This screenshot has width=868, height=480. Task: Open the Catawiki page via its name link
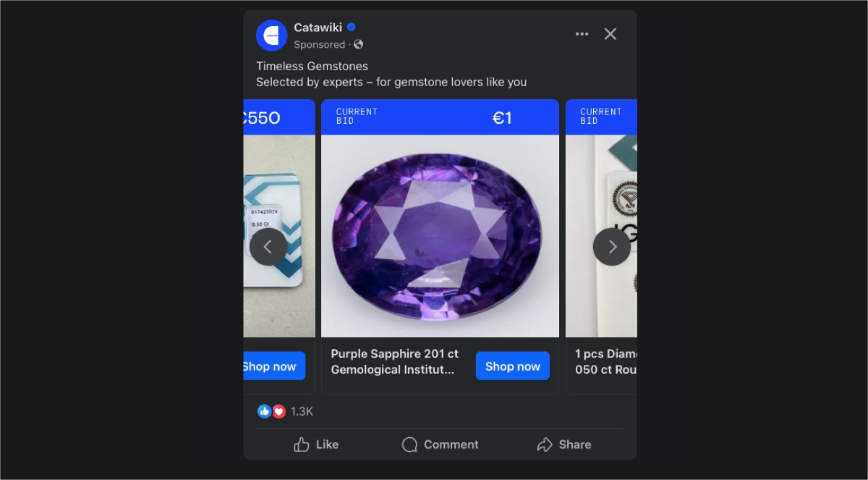[x=317, y=28]
